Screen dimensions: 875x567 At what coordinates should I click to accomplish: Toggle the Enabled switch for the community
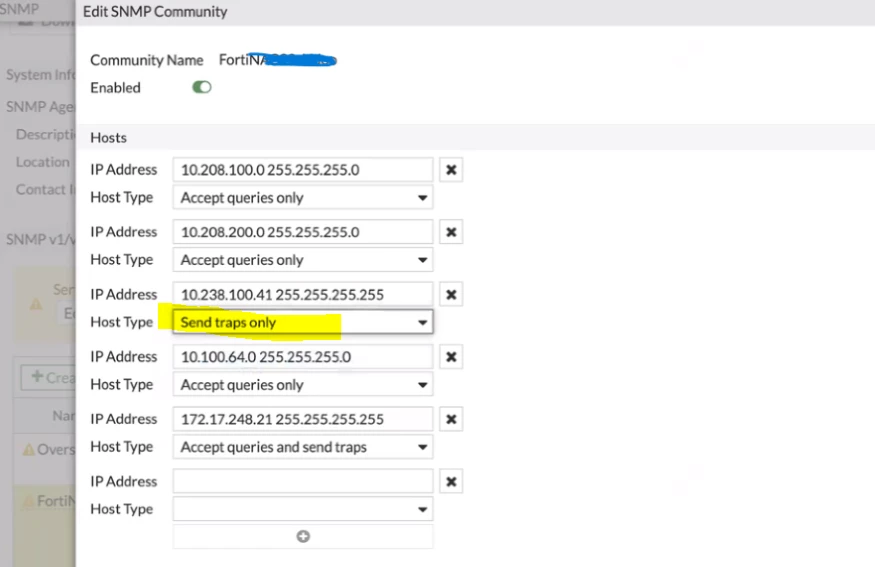(201, 87)
